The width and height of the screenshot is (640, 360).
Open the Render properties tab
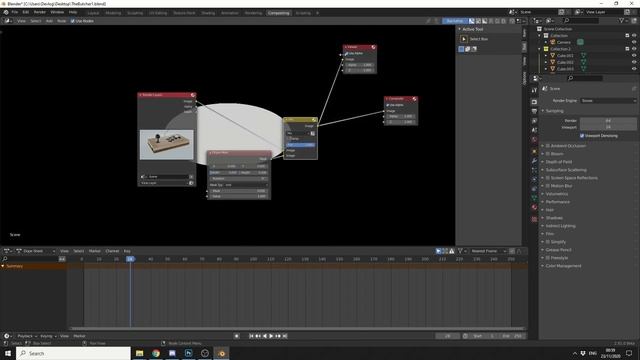pyautogui.click(x=534, y=101)
